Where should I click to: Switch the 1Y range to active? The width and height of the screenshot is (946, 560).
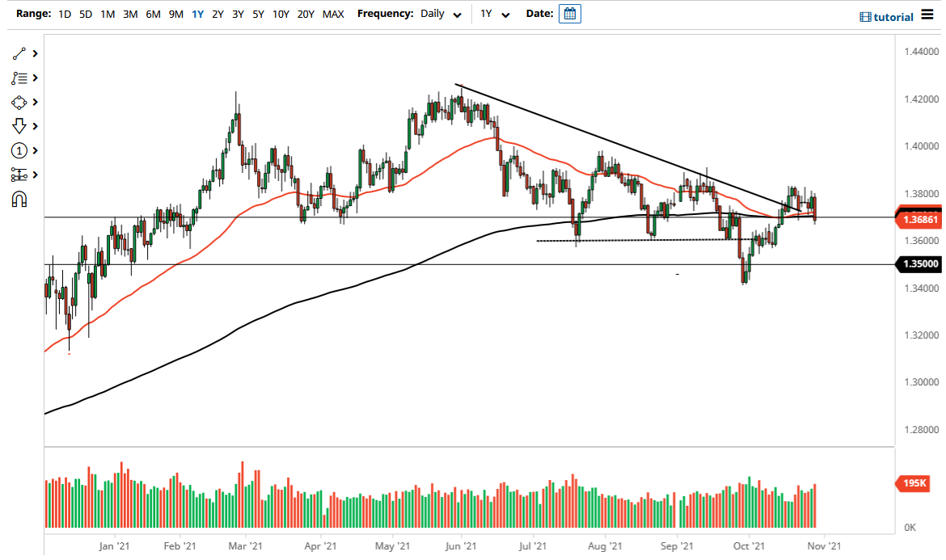[x=196, y=14]
